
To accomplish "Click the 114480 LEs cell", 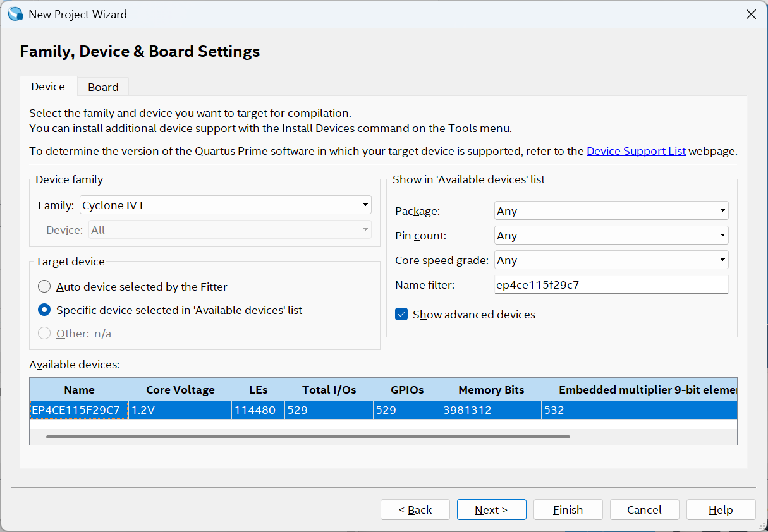I will click(x=258, y=410).
